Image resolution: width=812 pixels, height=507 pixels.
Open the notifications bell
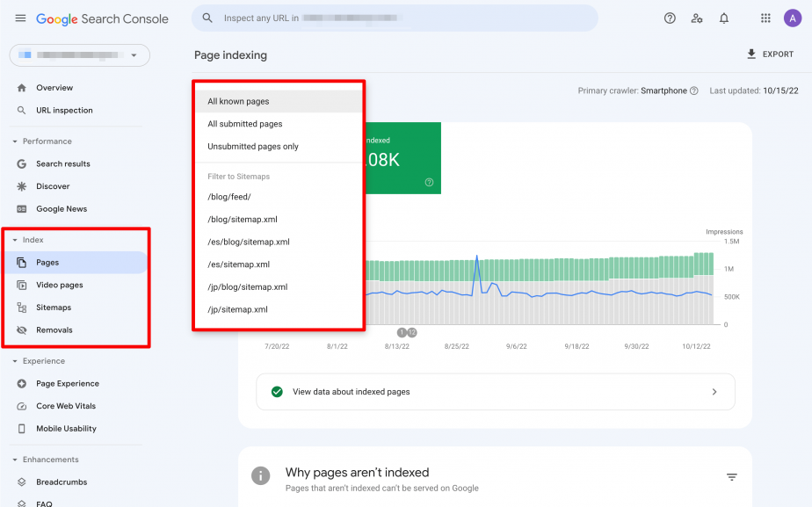pos(724,18)
